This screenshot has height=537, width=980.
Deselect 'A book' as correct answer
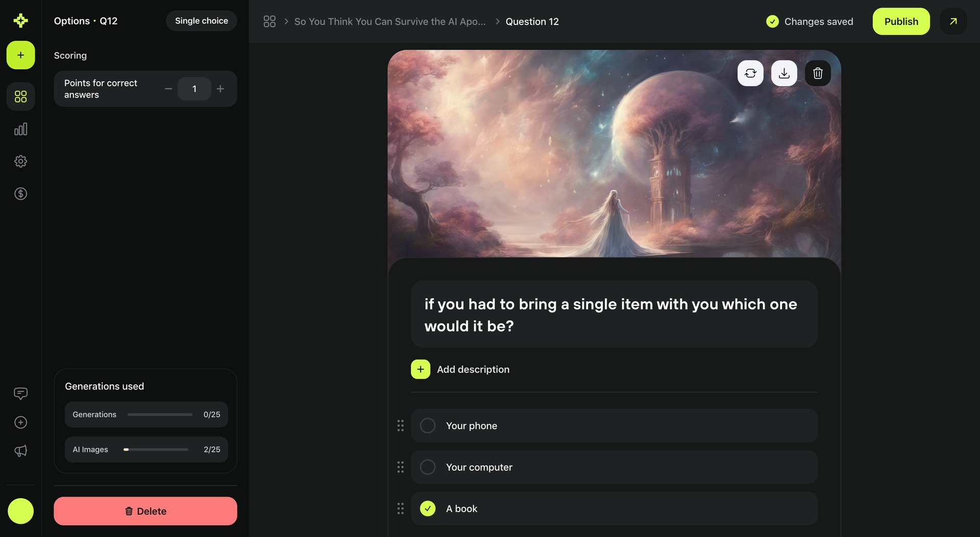click(x=428, y=508)
